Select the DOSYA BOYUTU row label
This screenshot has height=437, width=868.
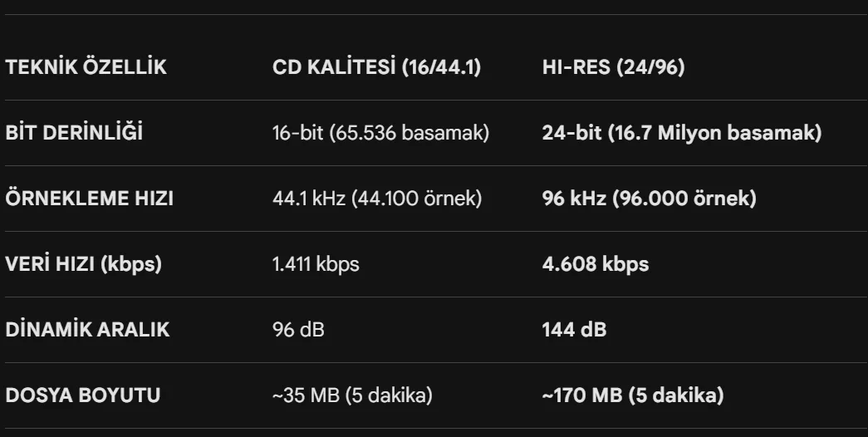[x=83, y=395]
